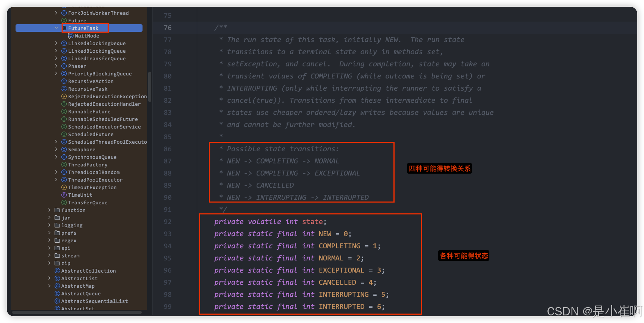This screenshot has height=323, width=644.
Task: Expand the ForkJoinWorkerThread class node
Action: 56,13
